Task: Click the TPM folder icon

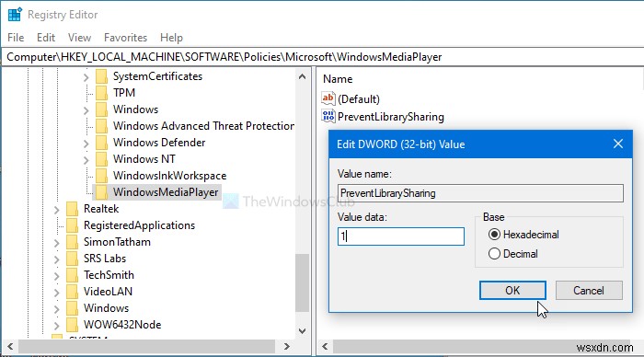Action: coord(101,93)
